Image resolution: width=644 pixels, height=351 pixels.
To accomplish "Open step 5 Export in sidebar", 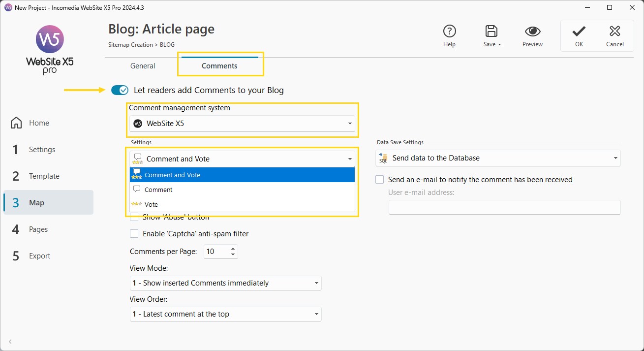I will click(x=48, y=256).
